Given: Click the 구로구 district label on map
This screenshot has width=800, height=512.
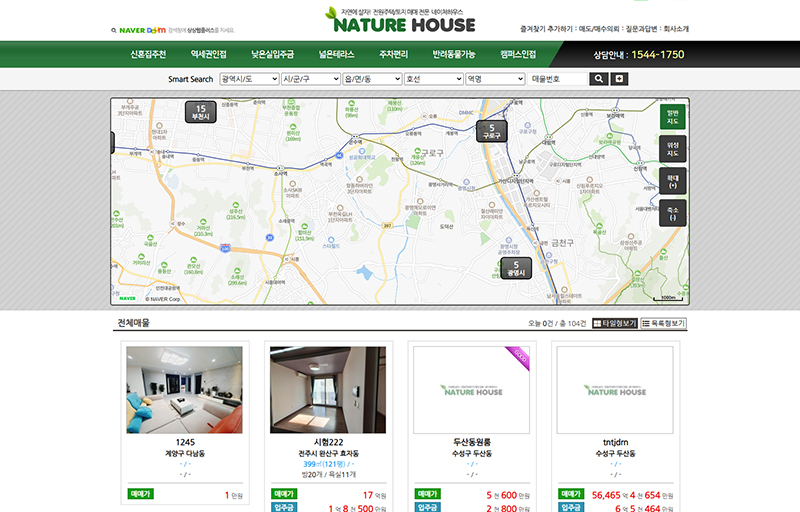Looking at the screenshot, I should (x=432, y=152).
